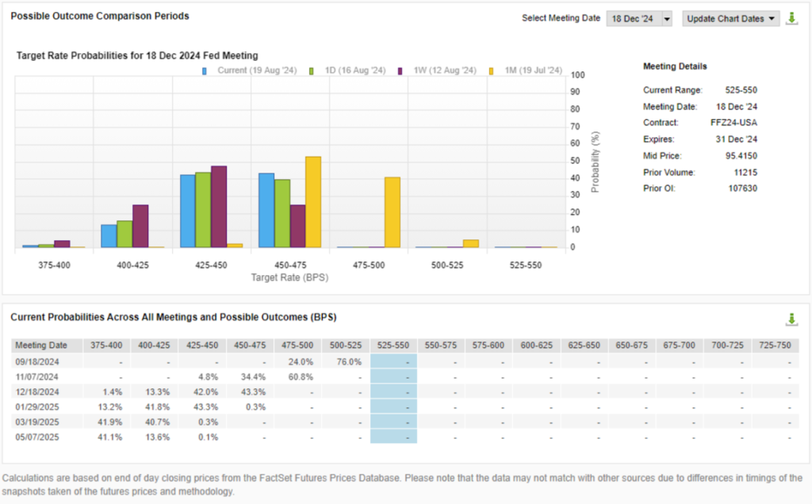Click the purple 1W bar in 400-425
This screenshot has height=504, width=812.
pyautogui.click(x=140, y=226)
